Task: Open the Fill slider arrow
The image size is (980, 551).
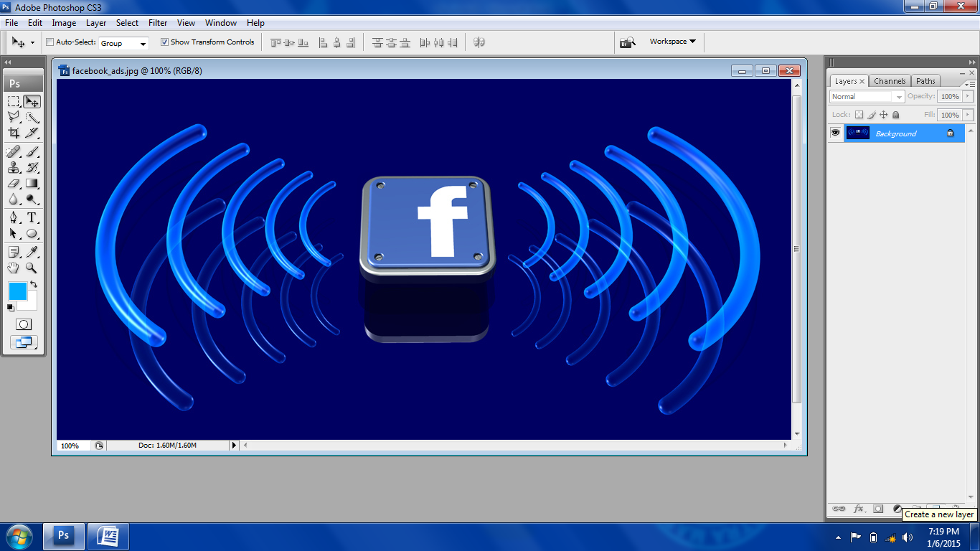Action: [969, 115]
